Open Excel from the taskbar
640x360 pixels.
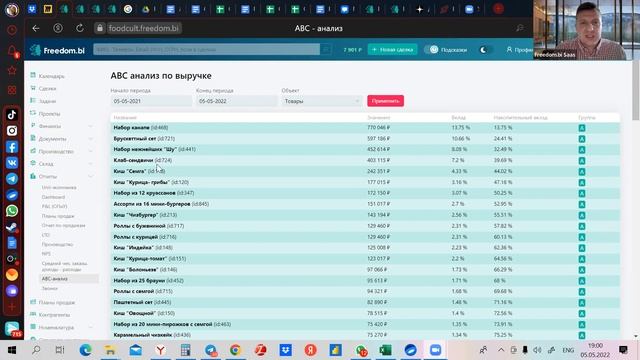(x=385, y=350)
